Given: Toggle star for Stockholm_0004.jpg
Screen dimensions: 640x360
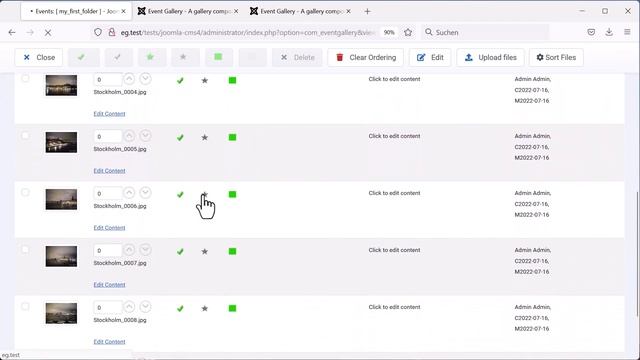Looking at the screenshot, I should 205,80.
